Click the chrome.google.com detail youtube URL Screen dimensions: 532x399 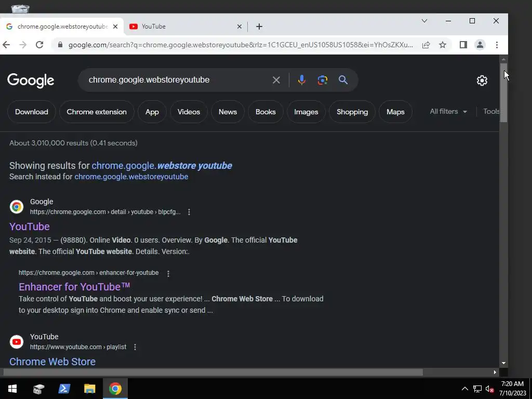click(105, 212)
